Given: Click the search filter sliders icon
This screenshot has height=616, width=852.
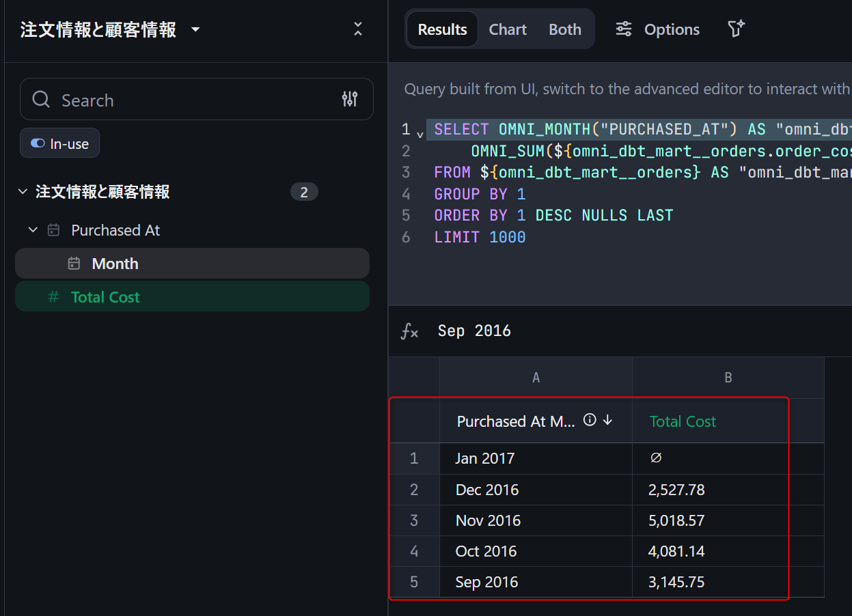Looking at the screenshot, I should point(349,100).
